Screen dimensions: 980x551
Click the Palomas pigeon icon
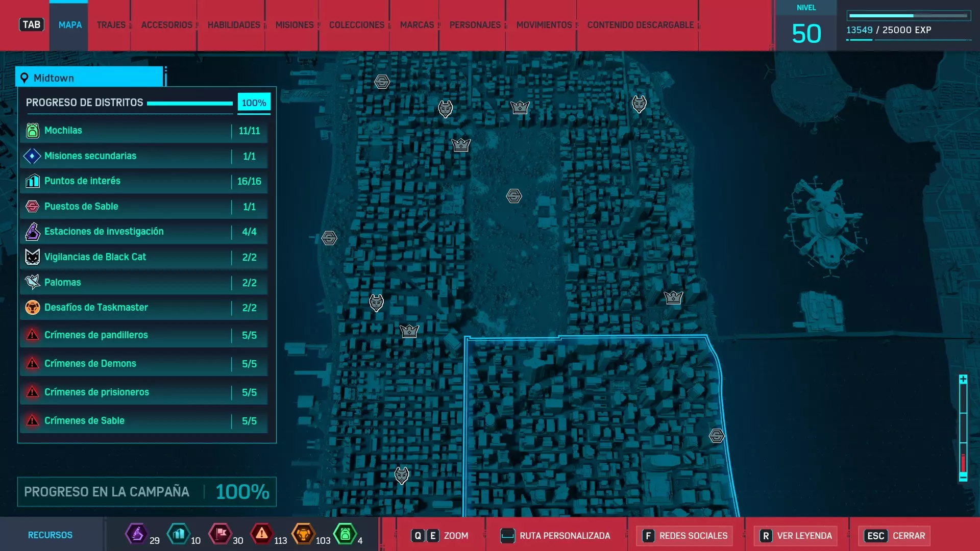(32, 282)
